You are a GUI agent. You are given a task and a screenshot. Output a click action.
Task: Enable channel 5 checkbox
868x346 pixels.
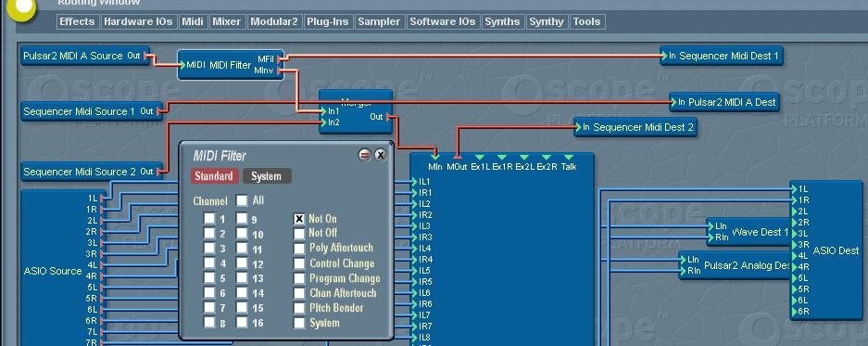(209, 277)
